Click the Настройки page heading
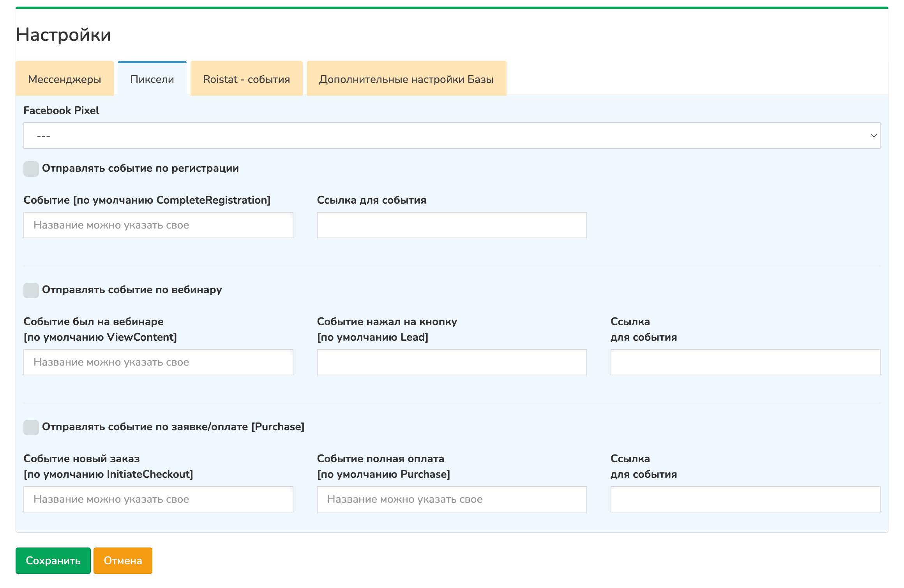Image resolution: width=904 pixels, height=588 pixels. (x=64, y=35)
